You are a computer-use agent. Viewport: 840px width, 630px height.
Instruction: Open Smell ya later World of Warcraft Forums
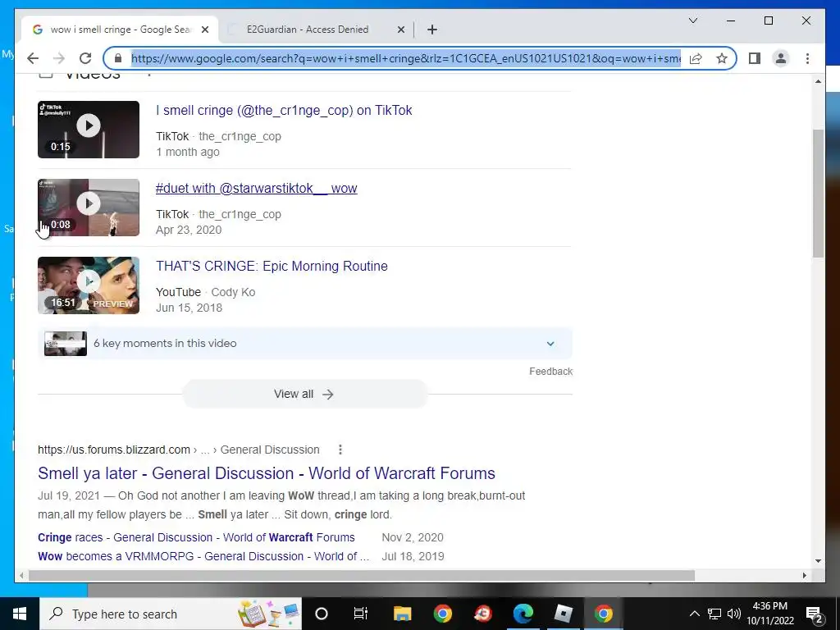267,473
